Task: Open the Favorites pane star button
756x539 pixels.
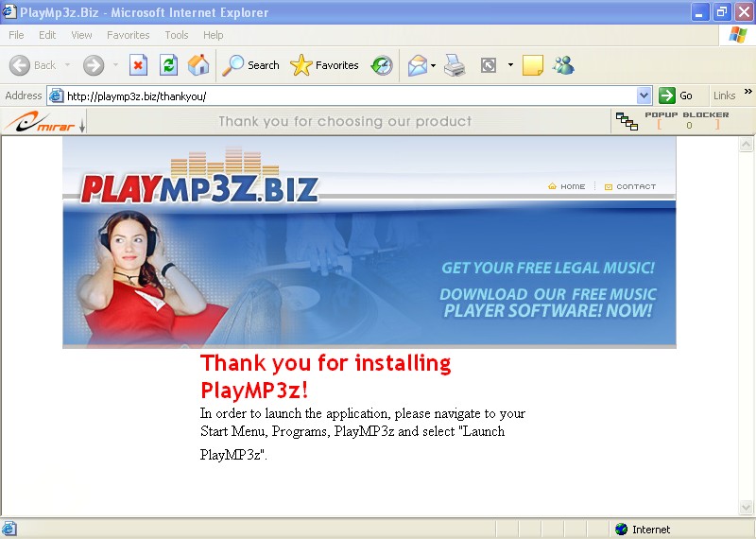Action: (x=324, y=65)
